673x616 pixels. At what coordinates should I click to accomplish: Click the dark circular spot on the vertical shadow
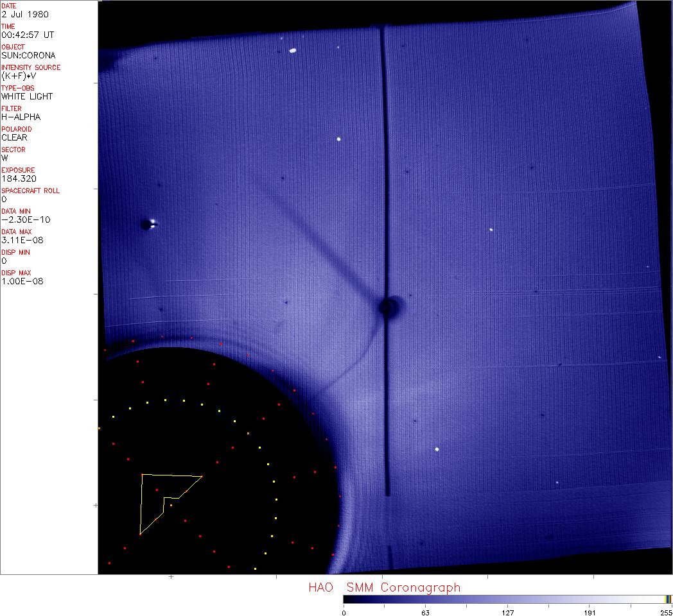[x=387, y=307]
